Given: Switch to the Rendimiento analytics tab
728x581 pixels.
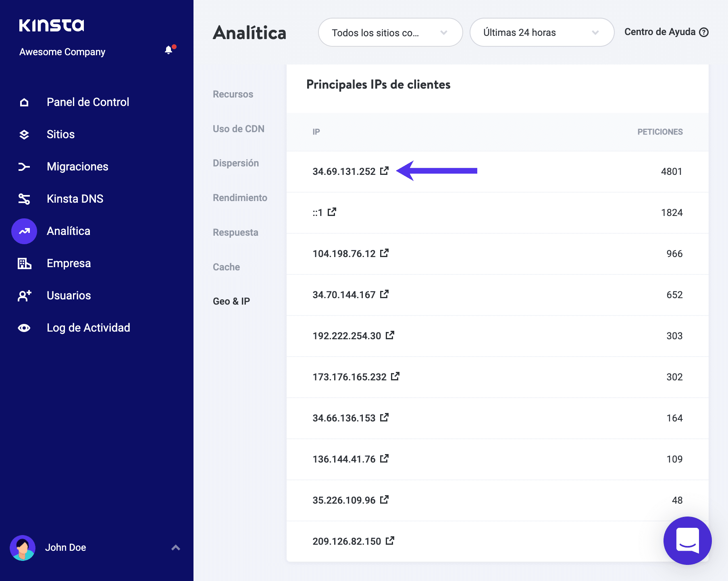Looking at the screenshot, I should [240, 198].
